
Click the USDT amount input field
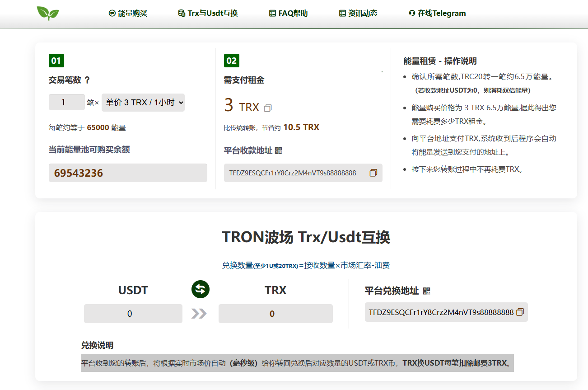tap(133, 314)
